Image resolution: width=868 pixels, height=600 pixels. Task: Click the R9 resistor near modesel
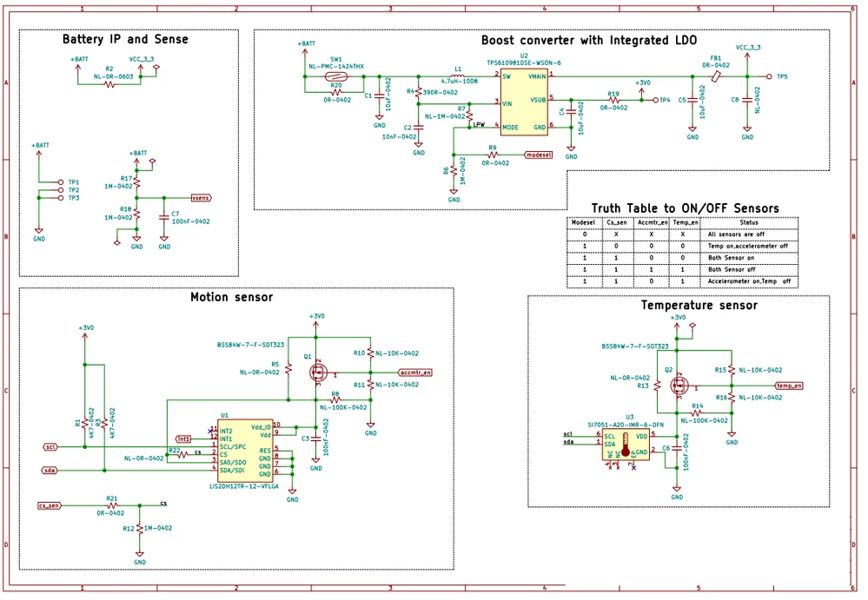(x=493, y=155)
